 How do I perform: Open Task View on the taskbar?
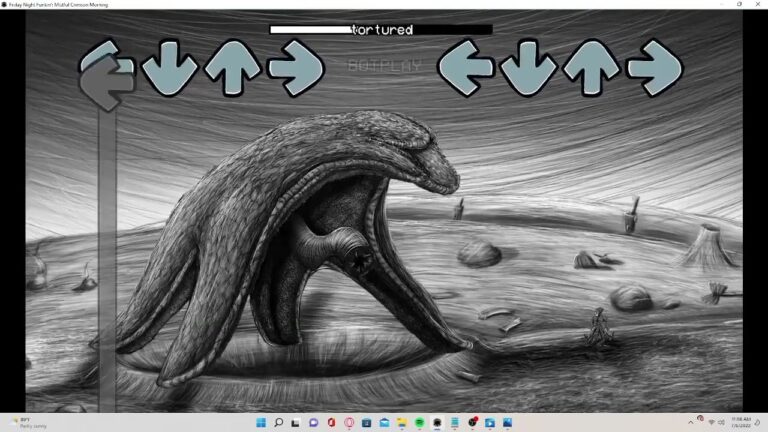(x=295, y=423)
